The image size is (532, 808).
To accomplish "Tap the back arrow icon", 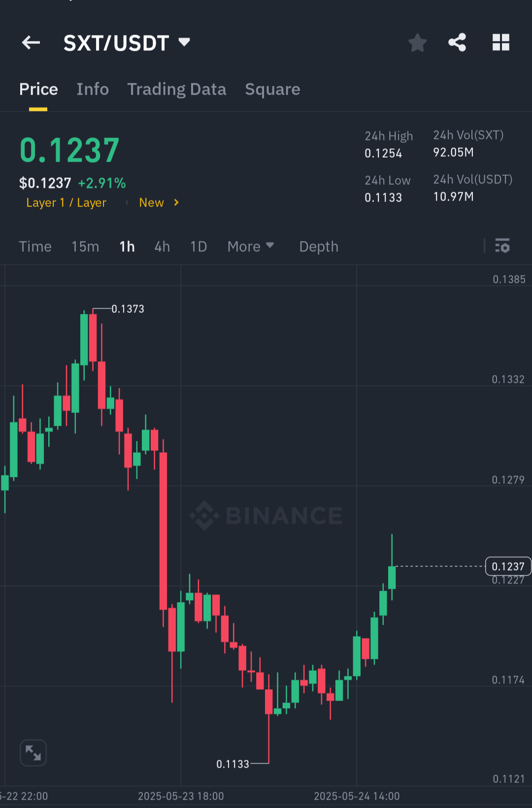I will [x=31, y=43].
